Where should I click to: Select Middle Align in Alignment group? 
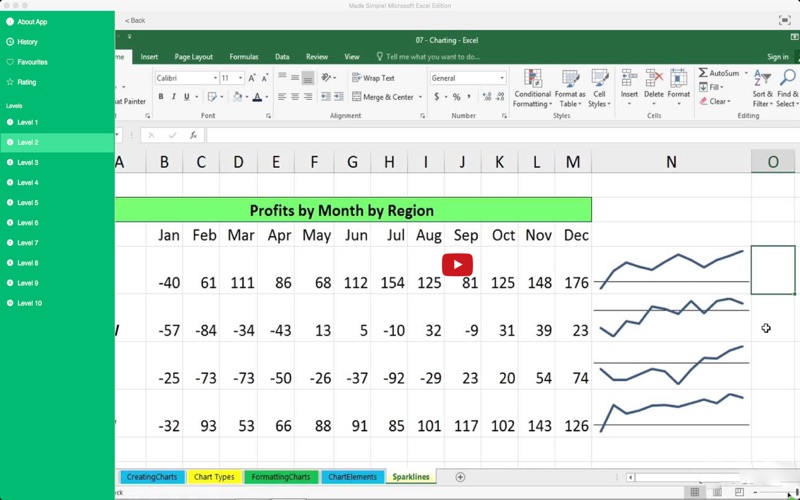(x=295, y=78)
